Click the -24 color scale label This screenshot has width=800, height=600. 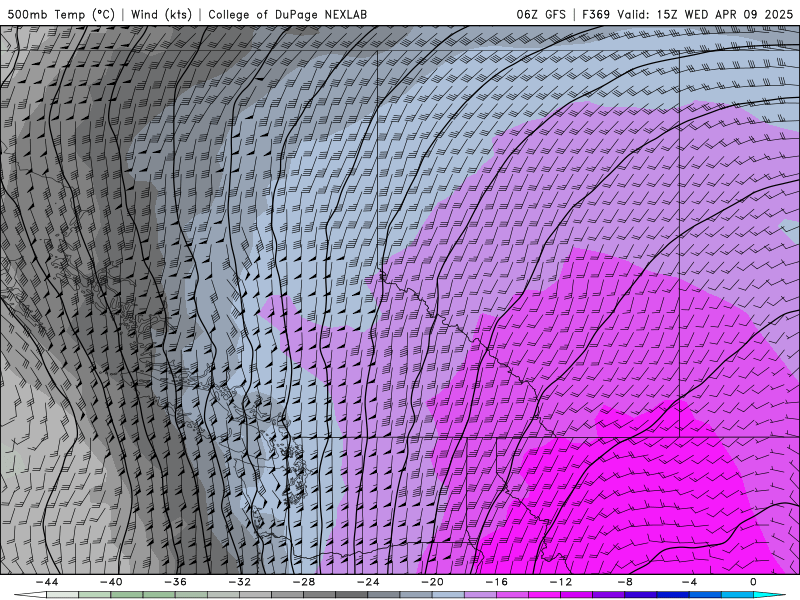click(368, 582)
